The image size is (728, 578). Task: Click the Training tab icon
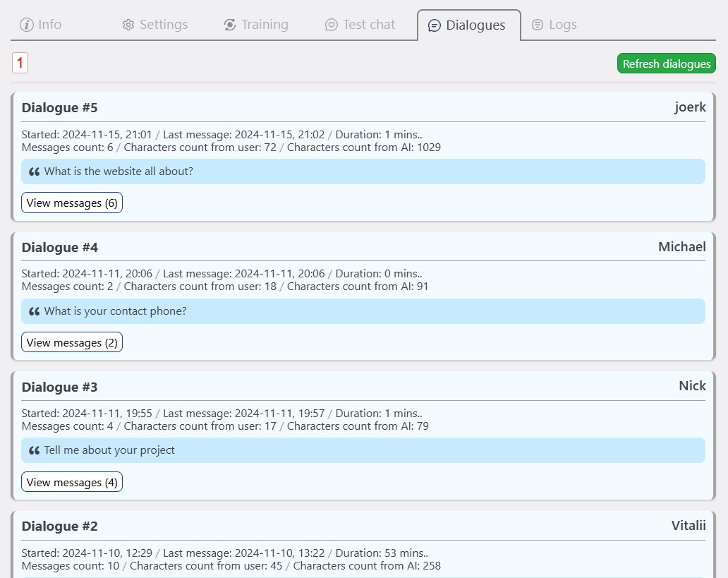point(230,25)
